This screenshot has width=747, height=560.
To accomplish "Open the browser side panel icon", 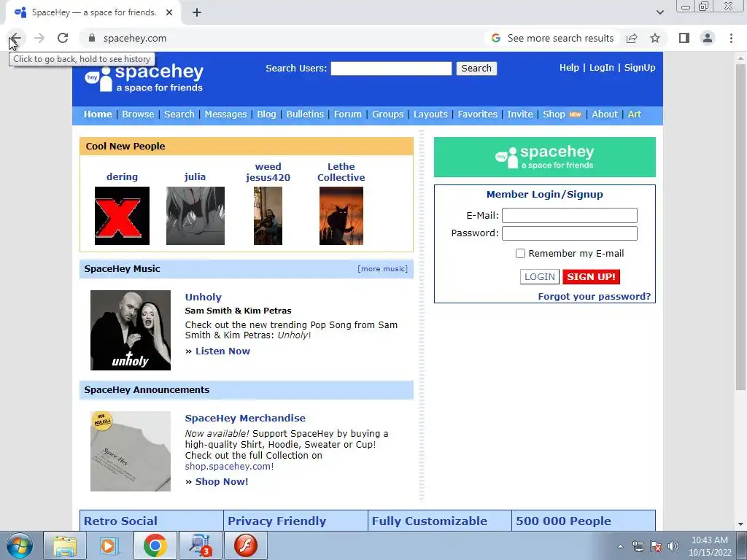I will coord(684,38).
